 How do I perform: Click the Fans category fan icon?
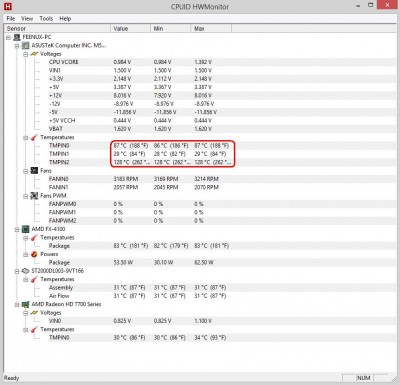coord(34,171)
